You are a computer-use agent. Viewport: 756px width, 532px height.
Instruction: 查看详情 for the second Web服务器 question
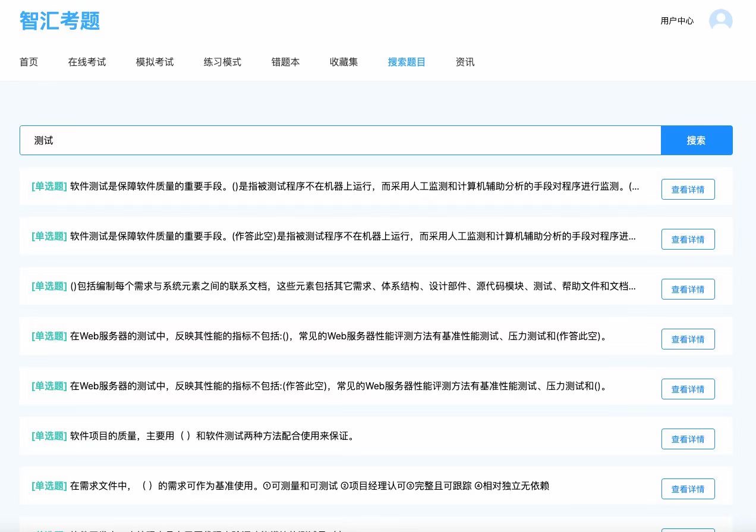click(688, 389)
